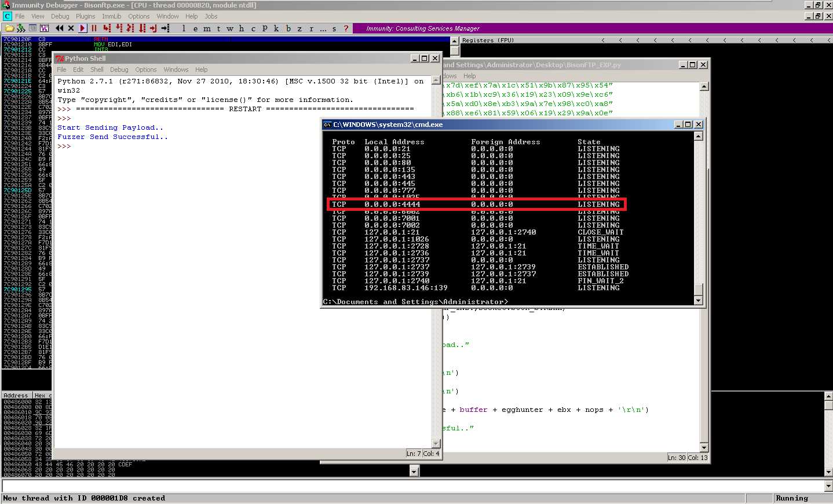This screenshot has height=504, width=833.
Task: Show handles with 'h' toolbar button
Action: (x=242, y=28)
